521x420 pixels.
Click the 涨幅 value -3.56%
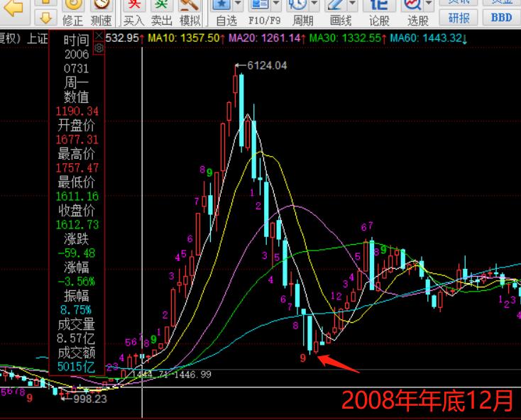pos(77,282)
